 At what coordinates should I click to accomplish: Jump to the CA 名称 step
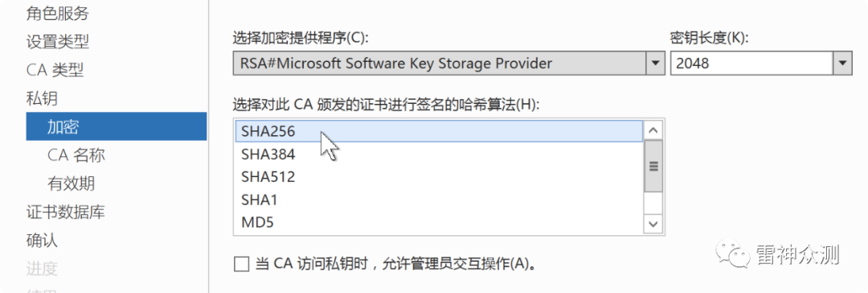pyautogui.click(x=76, y=155)
